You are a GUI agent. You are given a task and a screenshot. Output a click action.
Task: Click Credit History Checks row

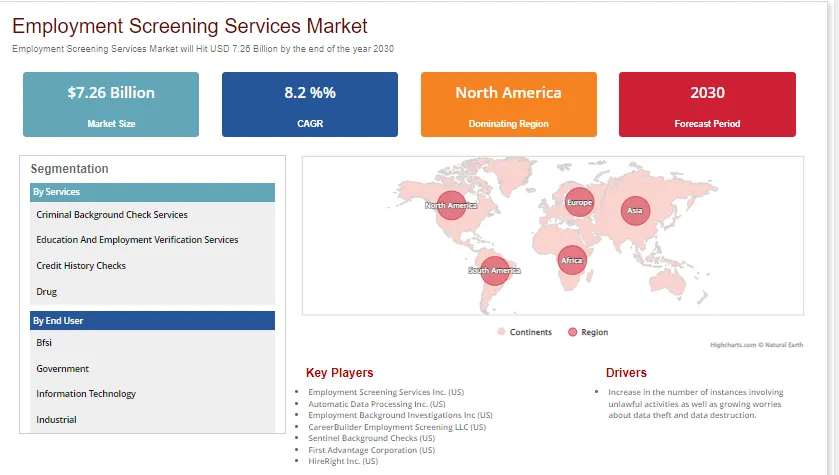pos(152,266)
